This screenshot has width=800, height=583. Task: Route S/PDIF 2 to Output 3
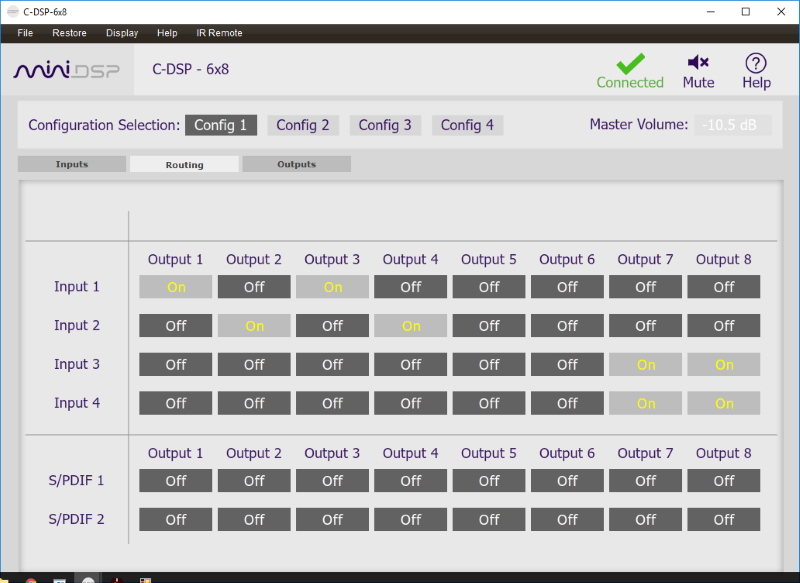click(x=332, y=519)
